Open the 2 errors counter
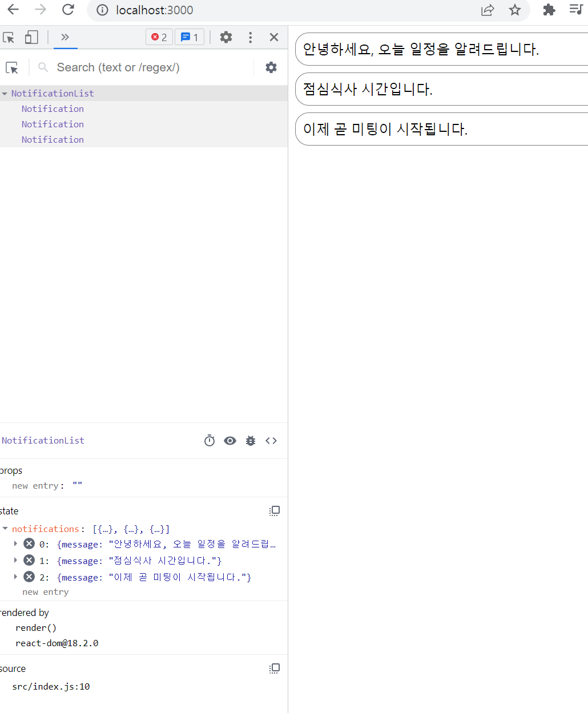This screenshot has height=713, width=588. point(159,37)
